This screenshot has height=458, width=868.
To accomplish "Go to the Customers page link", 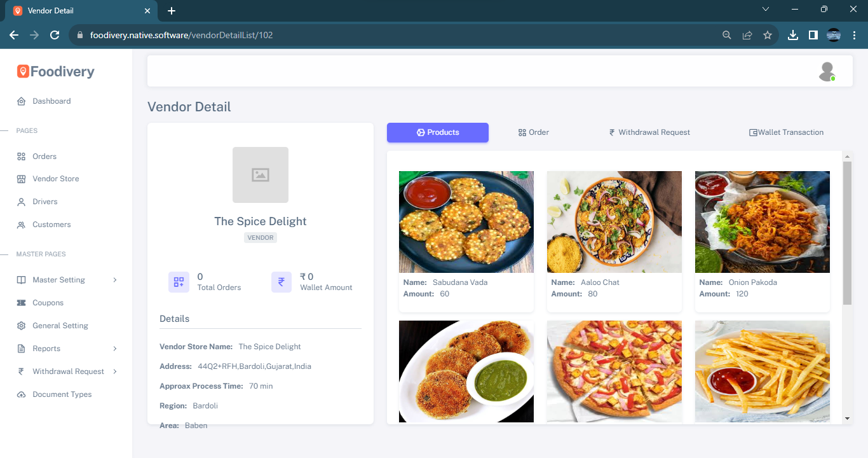I will tap(51, 225).
